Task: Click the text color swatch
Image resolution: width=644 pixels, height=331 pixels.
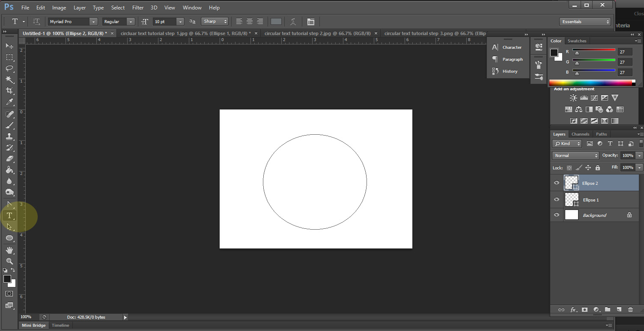Action: click(276, 21)
